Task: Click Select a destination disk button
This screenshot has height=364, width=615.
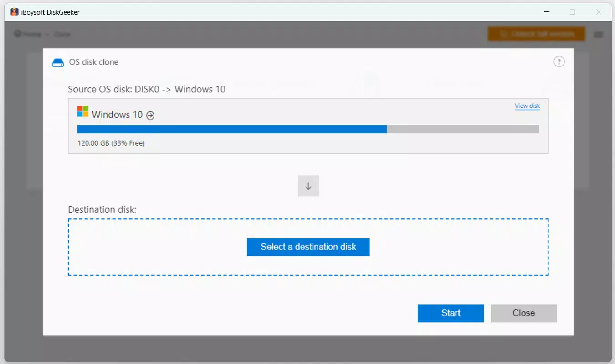Action: [308, 247]
